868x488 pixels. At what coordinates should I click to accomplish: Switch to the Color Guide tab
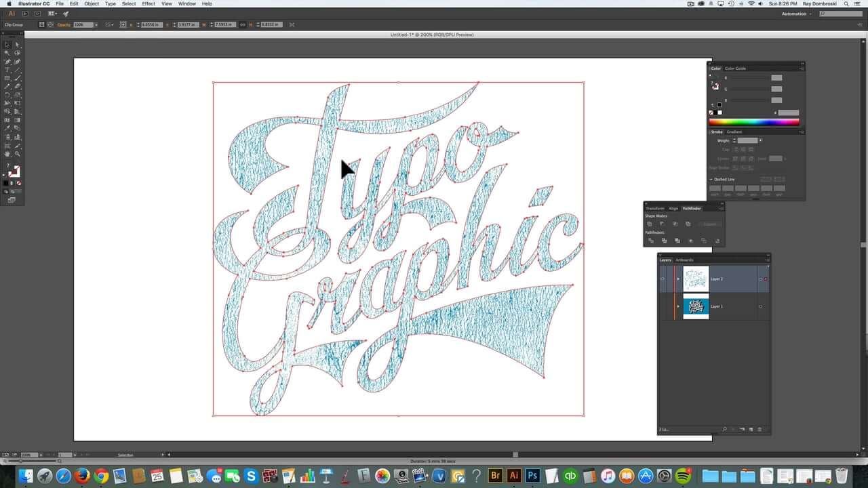click(735, 68)
